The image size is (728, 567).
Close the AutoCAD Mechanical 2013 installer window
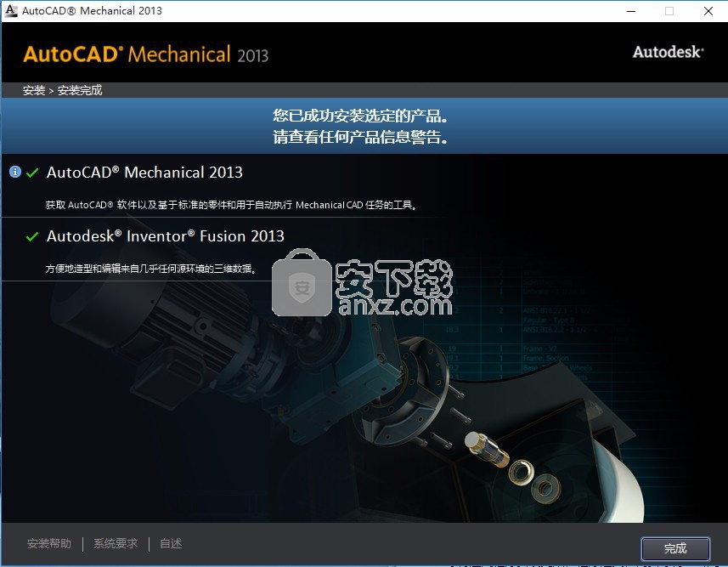708,11
